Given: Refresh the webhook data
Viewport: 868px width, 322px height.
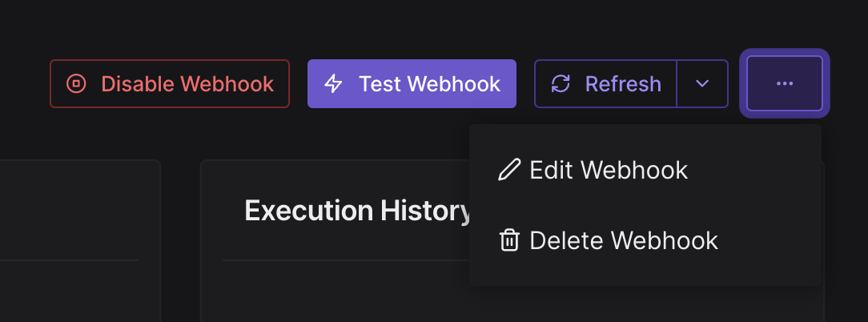Looking at the screenshot, I should (605, 83).
